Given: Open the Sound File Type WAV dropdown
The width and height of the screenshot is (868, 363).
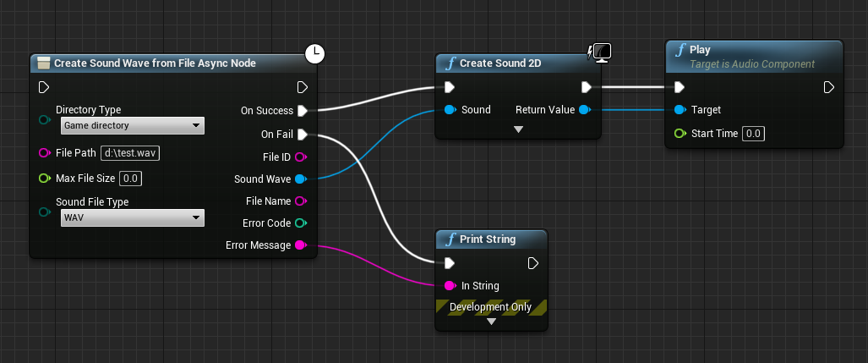Looking at the screenshot, I should (x=133, y=218).
